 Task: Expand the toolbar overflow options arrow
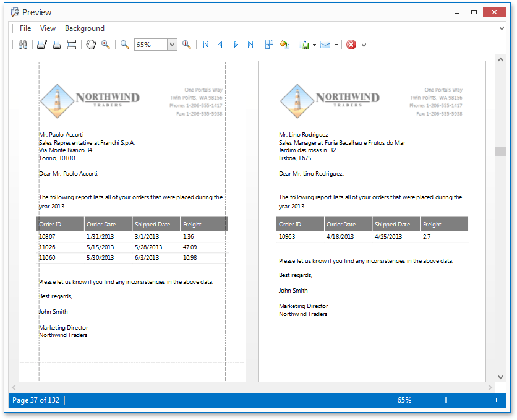click(x=364, y=45)
